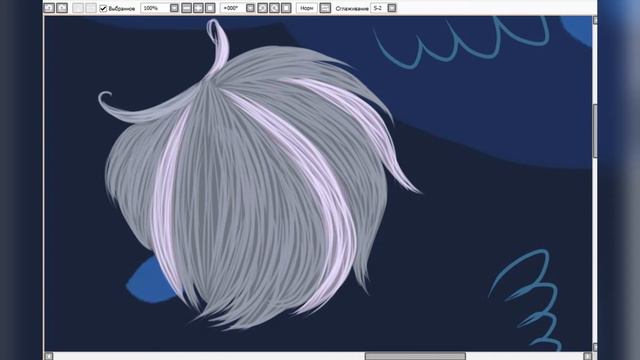Screen dimensions: 640x360
Task: Open the rotation angle dropdown
Action: (x=251, y=8)
